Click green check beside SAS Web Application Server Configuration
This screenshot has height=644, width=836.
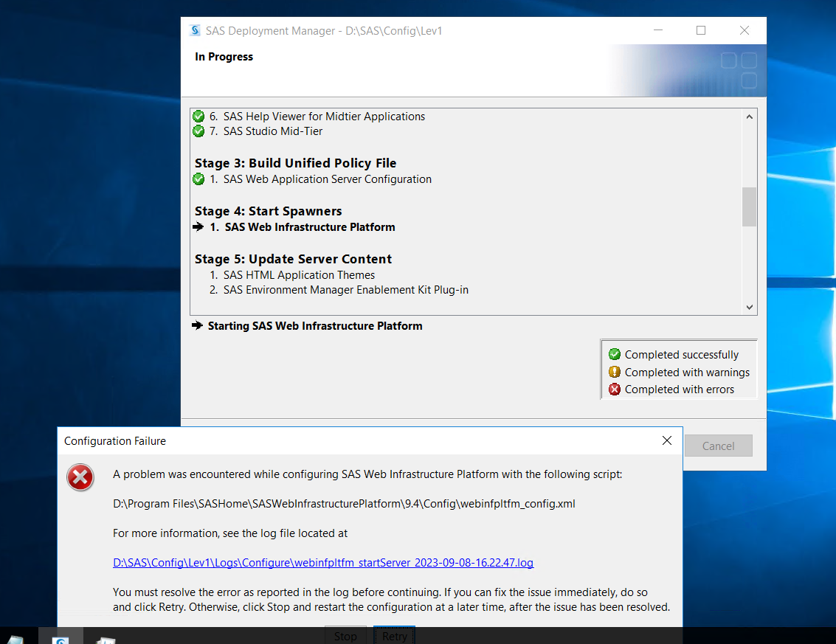198,179
